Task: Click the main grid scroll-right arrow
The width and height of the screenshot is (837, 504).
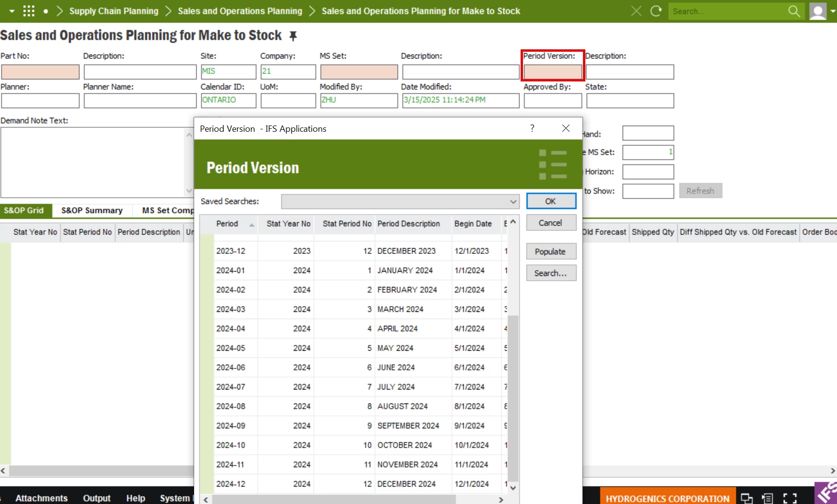Action: point(833,471)
